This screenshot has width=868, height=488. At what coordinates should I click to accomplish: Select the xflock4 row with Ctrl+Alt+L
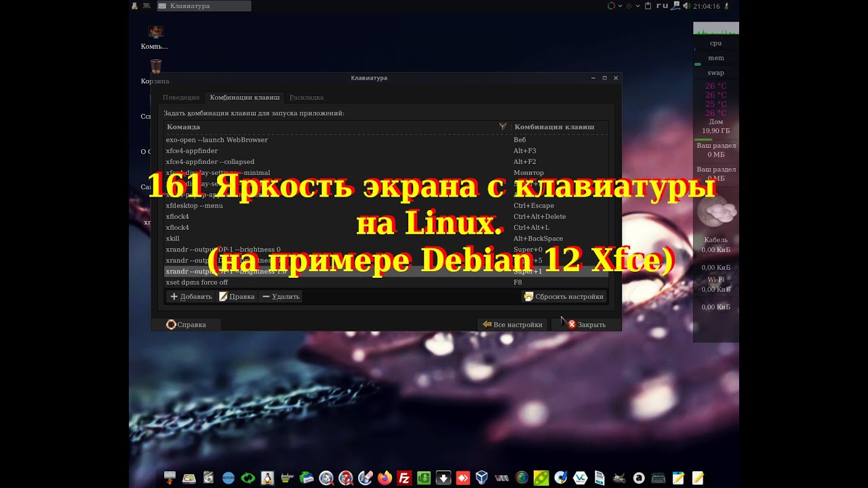[x=387, y=227]
